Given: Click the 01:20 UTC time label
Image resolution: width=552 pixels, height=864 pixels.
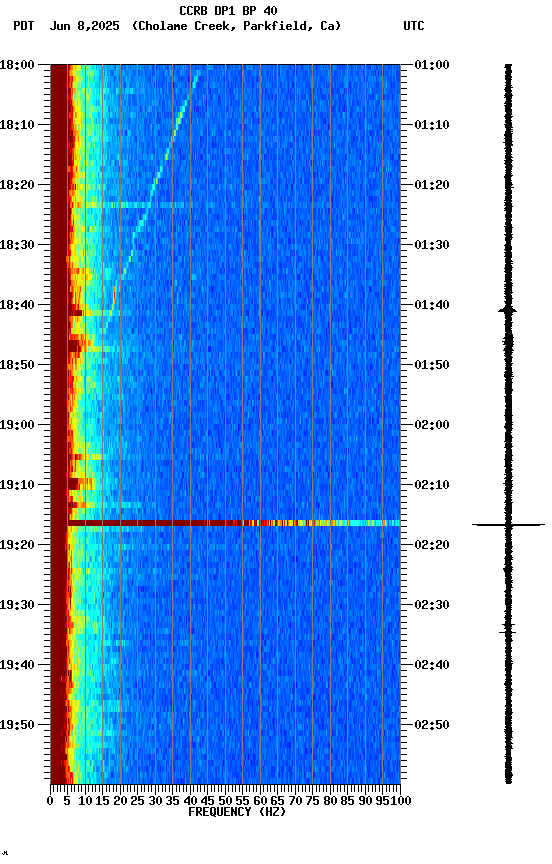Looking at the screenshot, I should click(x=432, y=185).
